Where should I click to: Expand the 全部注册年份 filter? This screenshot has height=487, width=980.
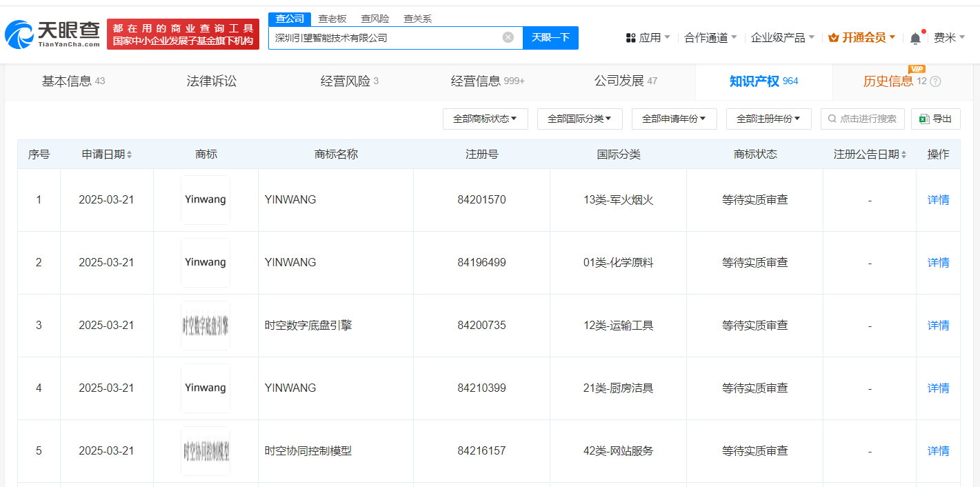pos(768,119)
